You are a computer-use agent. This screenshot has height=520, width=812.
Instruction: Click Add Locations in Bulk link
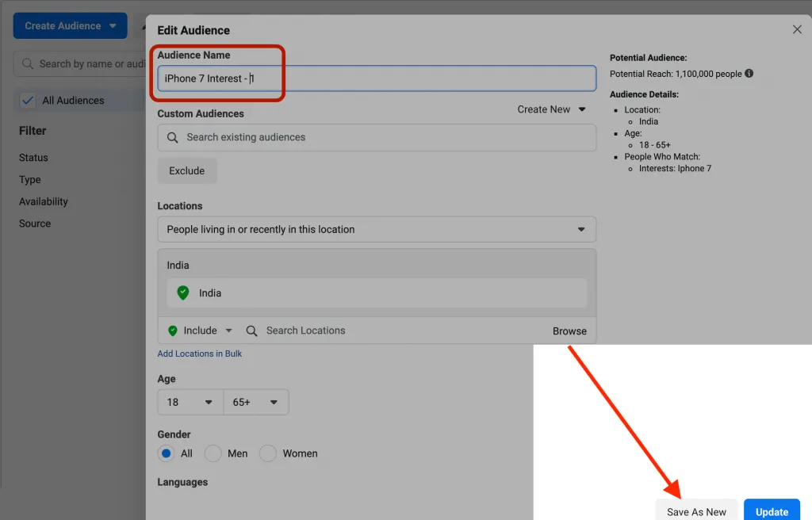pyautogui.click(x=199, y=354)
